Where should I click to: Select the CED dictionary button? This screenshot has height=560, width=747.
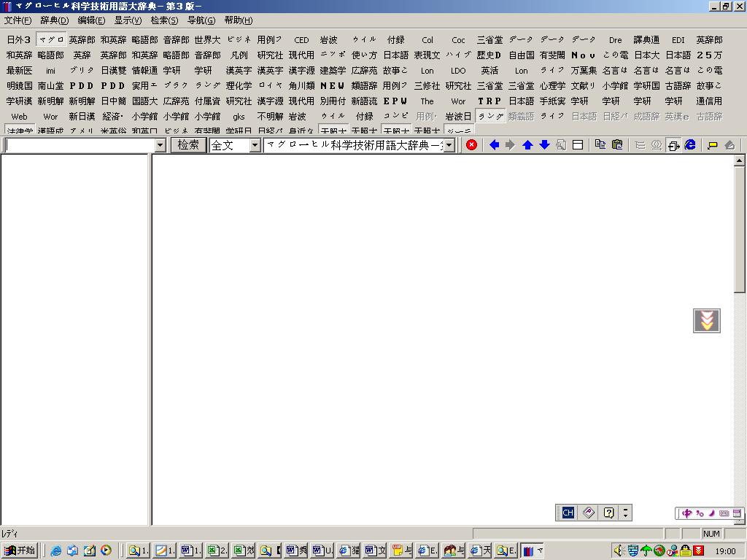pos(301,39)
